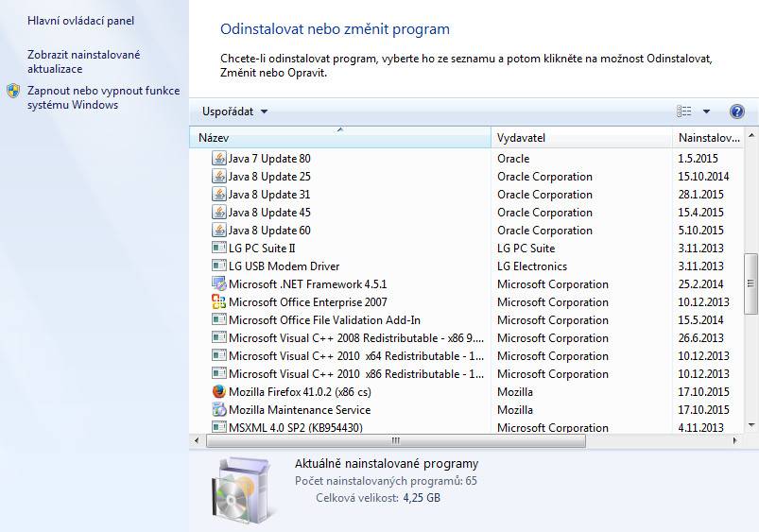Open Zapnout nebo vypnout funkce systému Windows

(x=104, y=97)
